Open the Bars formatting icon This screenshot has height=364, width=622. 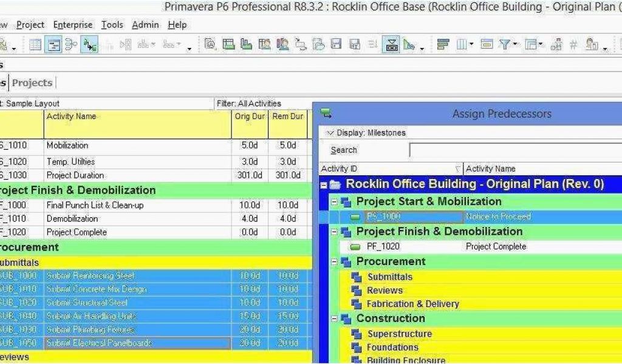(443, 44)
